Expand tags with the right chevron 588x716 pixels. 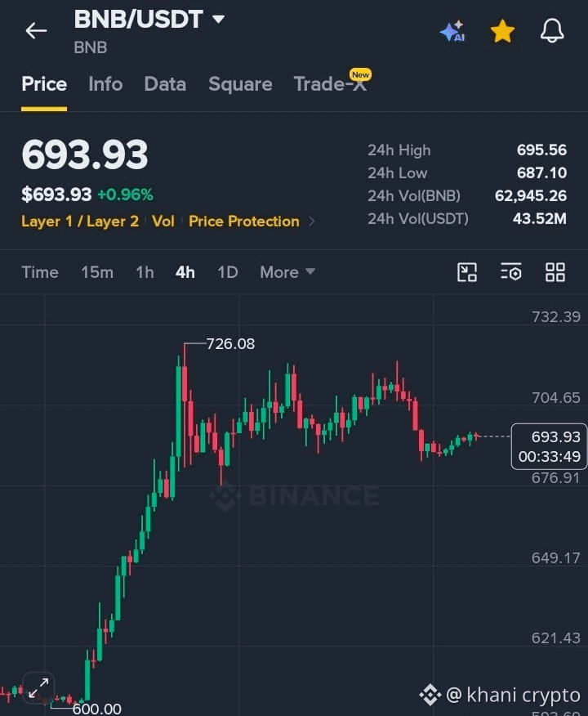click(x=312, y=222)
